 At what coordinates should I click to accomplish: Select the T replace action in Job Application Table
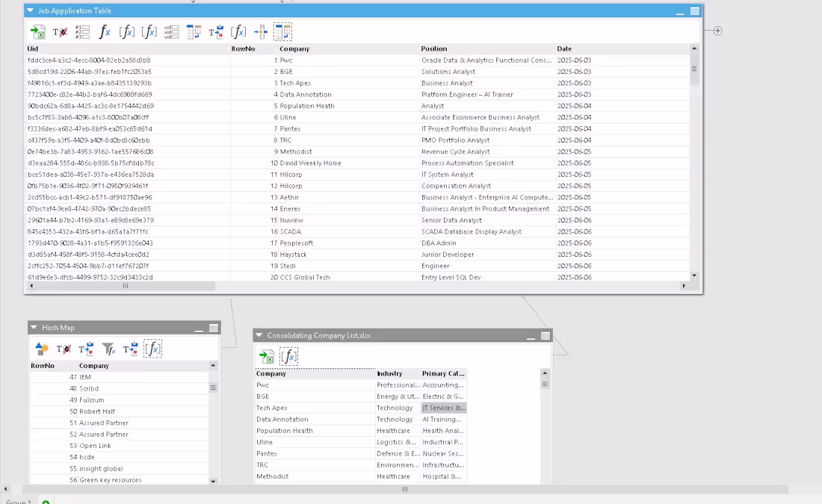216,32
